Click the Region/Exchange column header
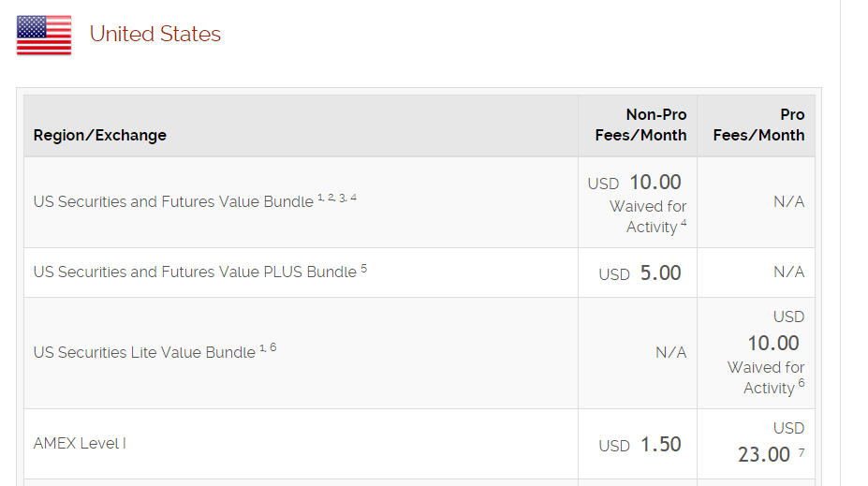The image size is (868, 486). [99, 135]
